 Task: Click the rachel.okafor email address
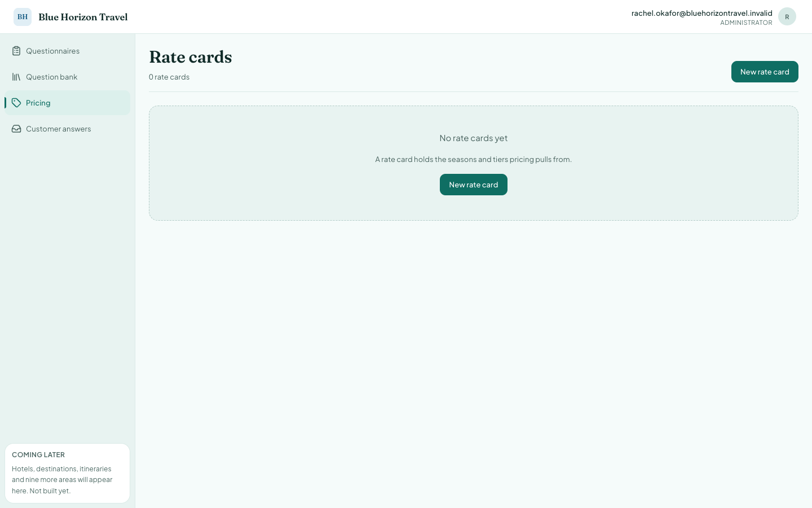[702, 13]
